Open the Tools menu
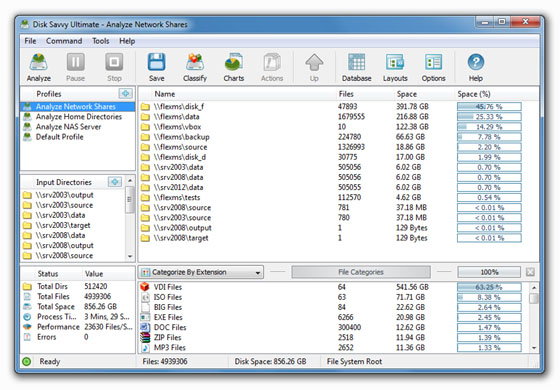The width and height of the screenshot is (560, 390). (x=101, y=41)
